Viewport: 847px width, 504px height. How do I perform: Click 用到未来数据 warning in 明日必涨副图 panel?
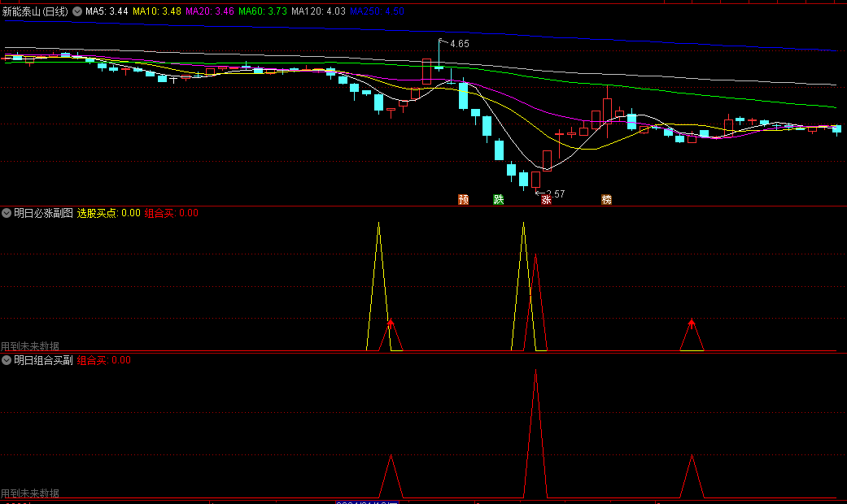click(30, 346)
